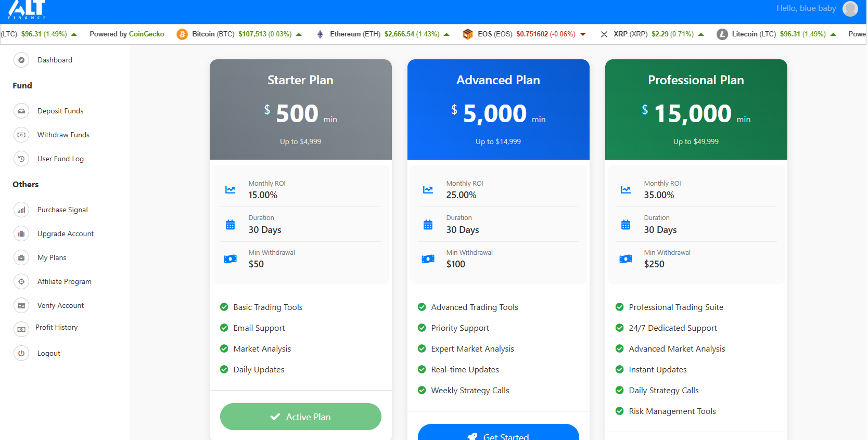Click the XRP (XRP) ticker link
The image size is (868, 440).
click(631, 34)
